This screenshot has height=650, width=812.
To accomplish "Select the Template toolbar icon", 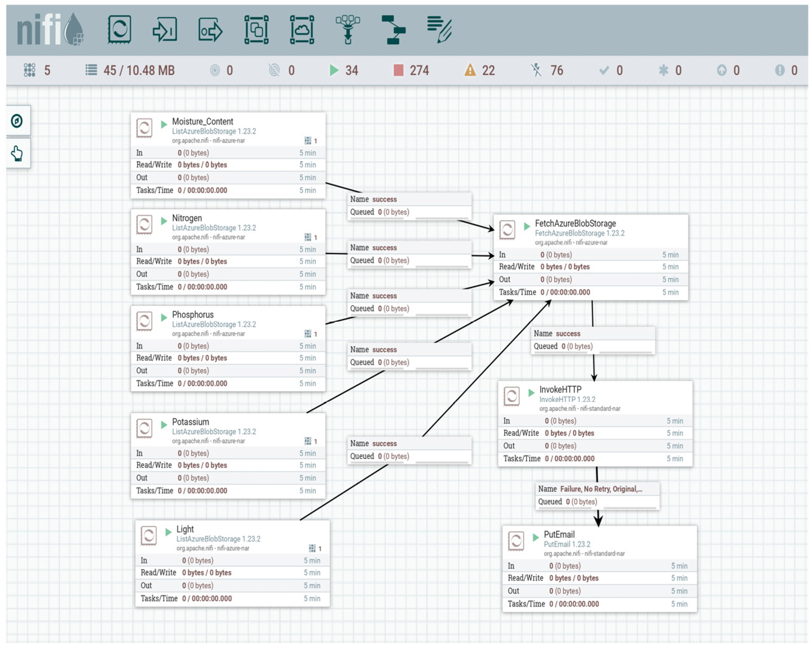I will pos(393,30).
